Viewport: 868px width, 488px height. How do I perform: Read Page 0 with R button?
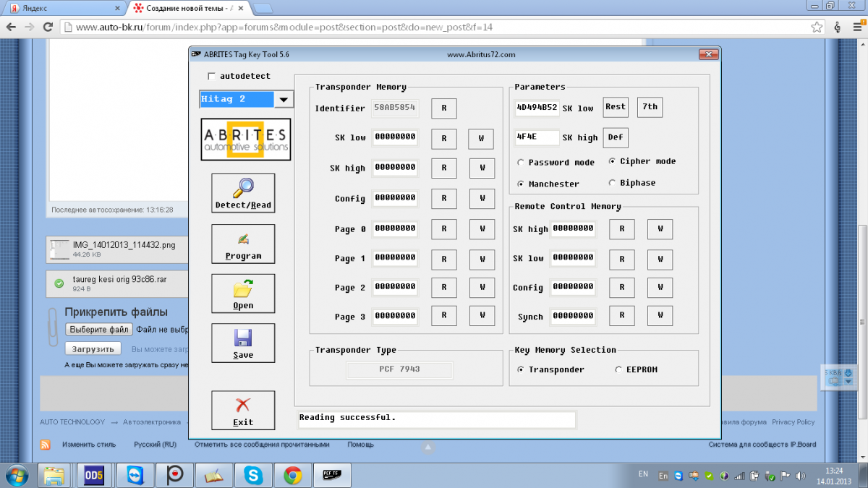444,229
